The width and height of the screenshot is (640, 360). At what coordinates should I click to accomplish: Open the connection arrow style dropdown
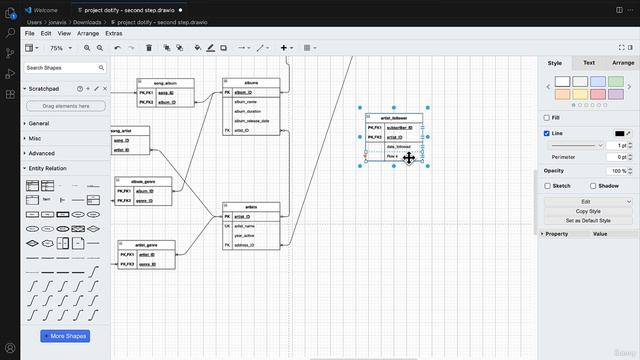point(244,48)
